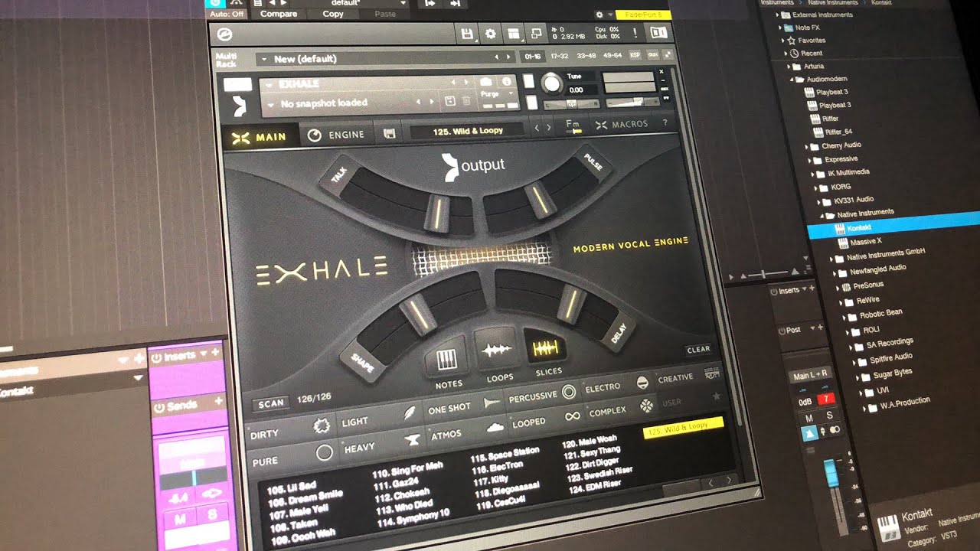Toggle the Looped tag filter

tap(547, 419)
